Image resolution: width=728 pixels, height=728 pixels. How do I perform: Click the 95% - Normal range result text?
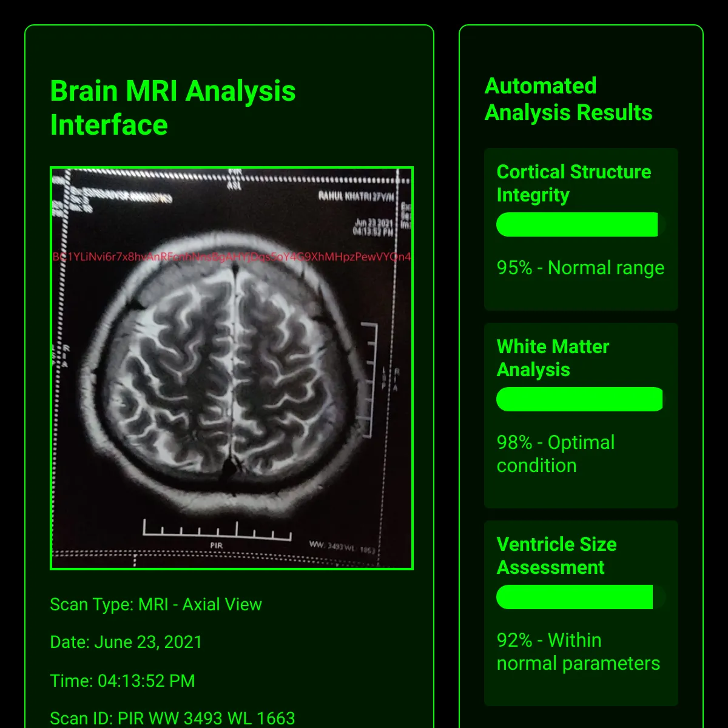coord(581,268)
